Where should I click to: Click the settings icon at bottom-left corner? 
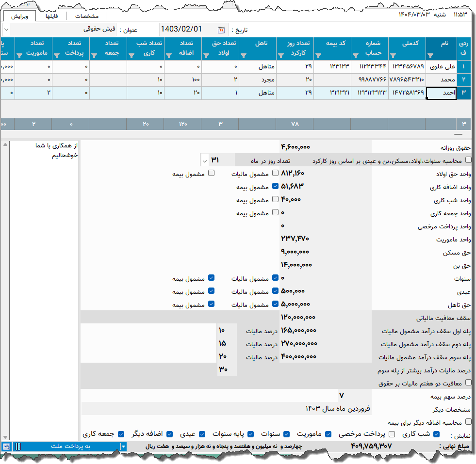(6, 446)
